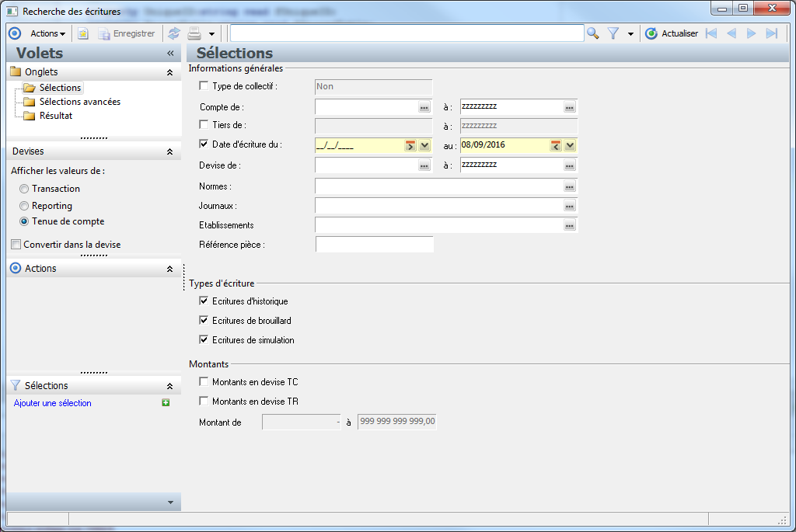Click the Enregistrer save button

127,33
